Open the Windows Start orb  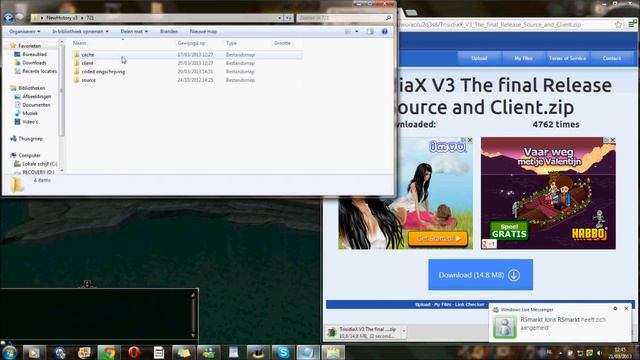pos(9,352)
